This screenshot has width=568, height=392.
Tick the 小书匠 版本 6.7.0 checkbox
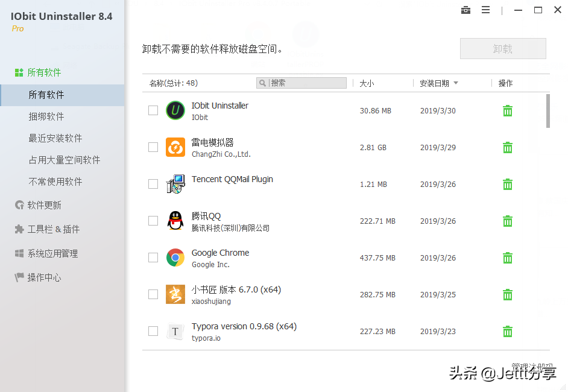(153, 294)
